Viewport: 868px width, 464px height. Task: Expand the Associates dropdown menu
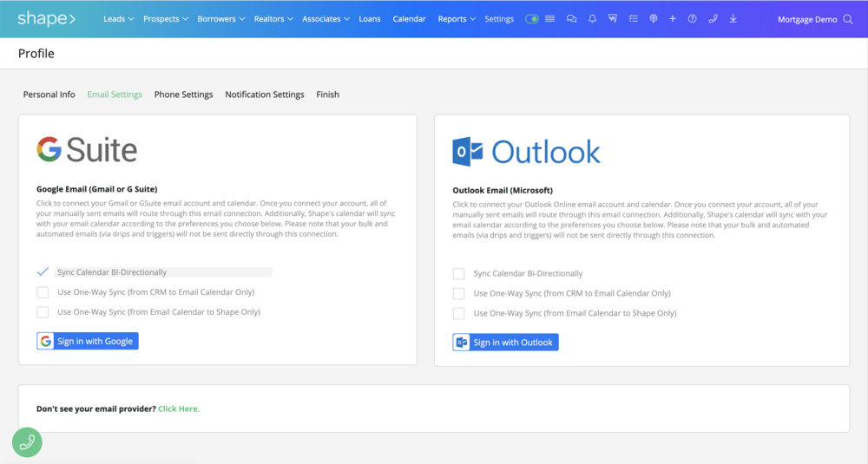tap(325, 19)
